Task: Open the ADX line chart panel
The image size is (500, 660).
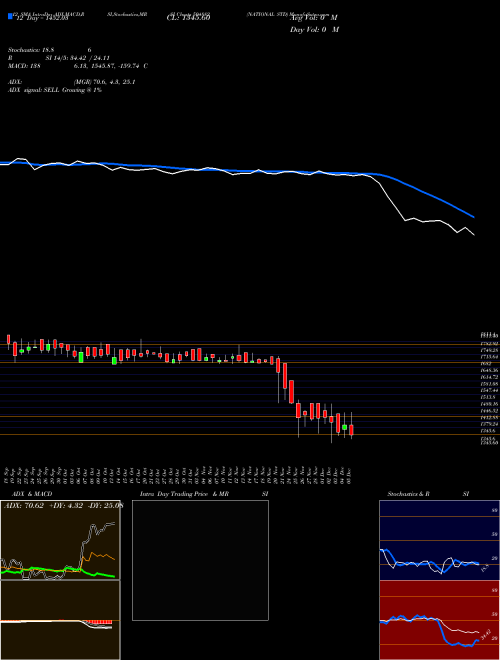Action: 60,540
